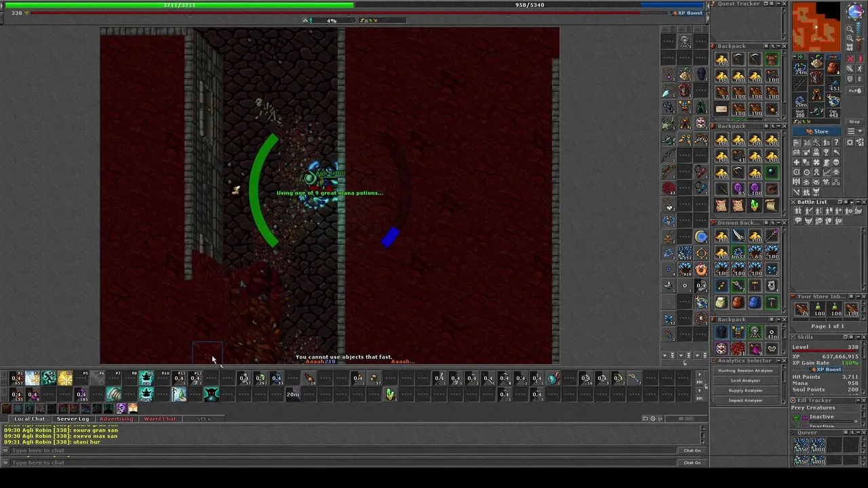The image size is (868, 488).
Task: Collapse the Your Store Inbox panel
Action: coord(858,296)
